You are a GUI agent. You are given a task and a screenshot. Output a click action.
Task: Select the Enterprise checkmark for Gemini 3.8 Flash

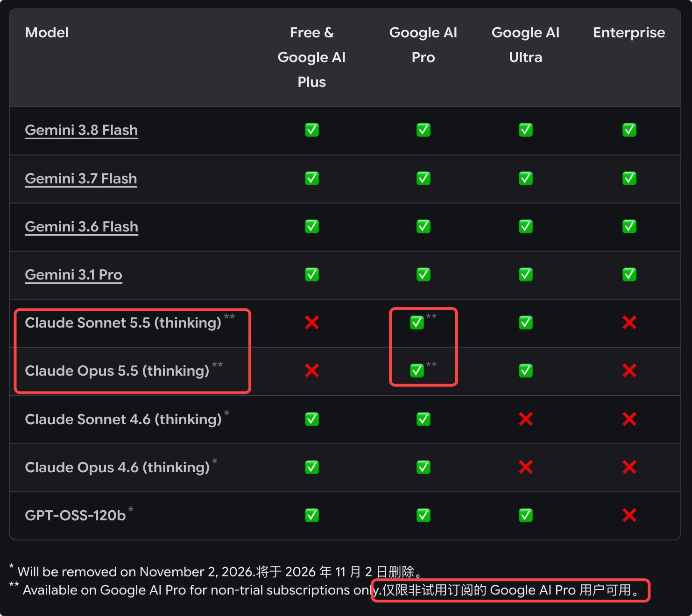(x=629, y=130)
